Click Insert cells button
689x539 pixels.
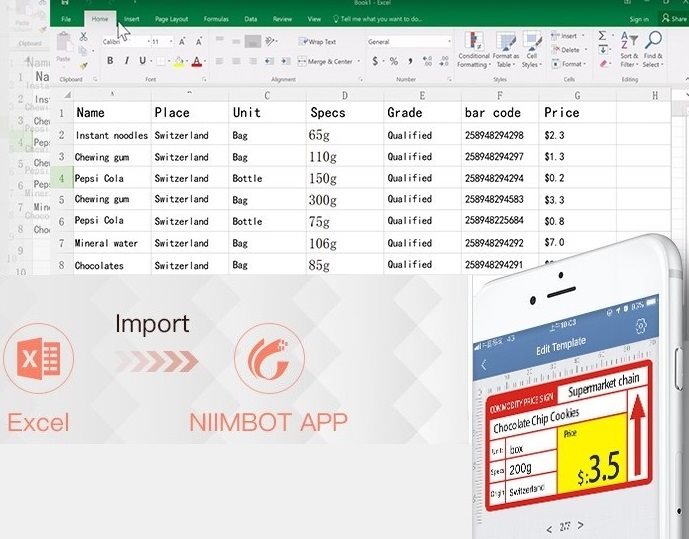pyautogui.click(x=568, y=36)
